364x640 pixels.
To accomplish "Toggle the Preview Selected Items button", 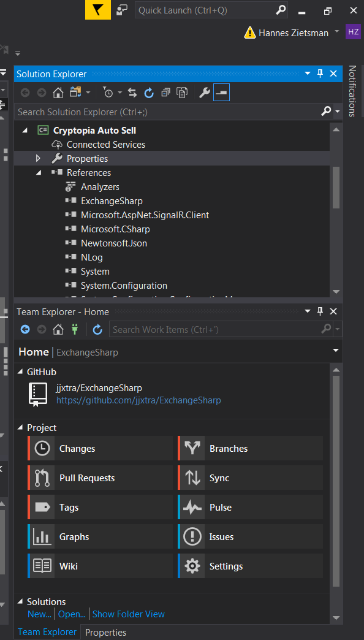I will 221,92.
